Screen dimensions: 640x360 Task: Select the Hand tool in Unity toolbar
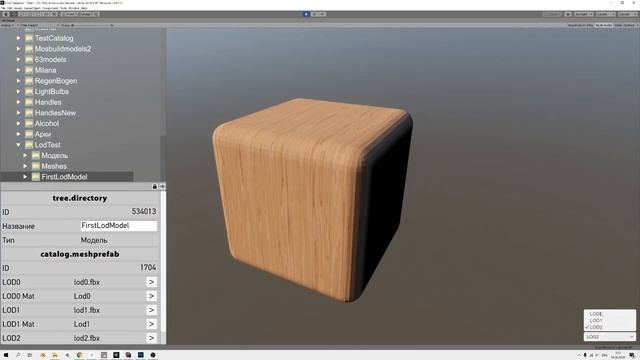point(6,14)
